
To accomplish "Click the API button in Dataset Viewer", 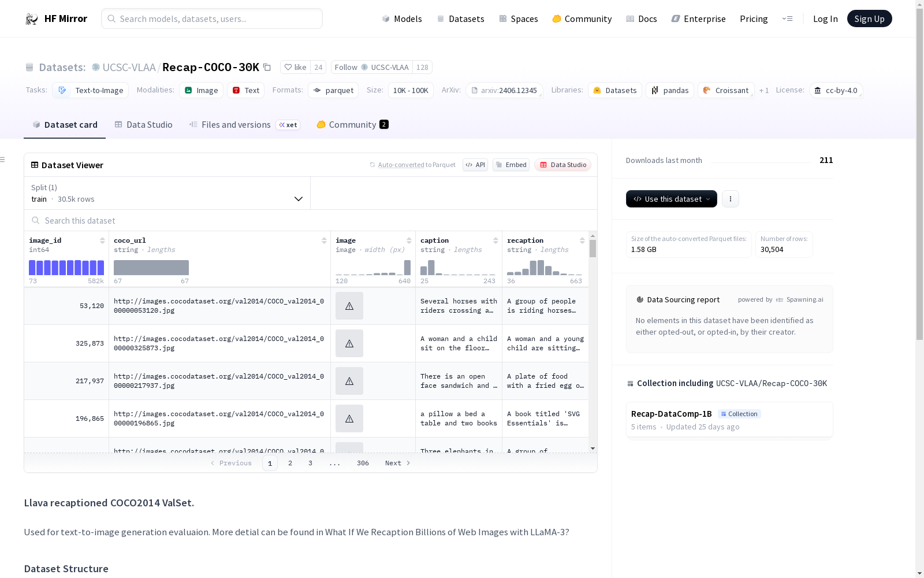I will click(475, 165).
